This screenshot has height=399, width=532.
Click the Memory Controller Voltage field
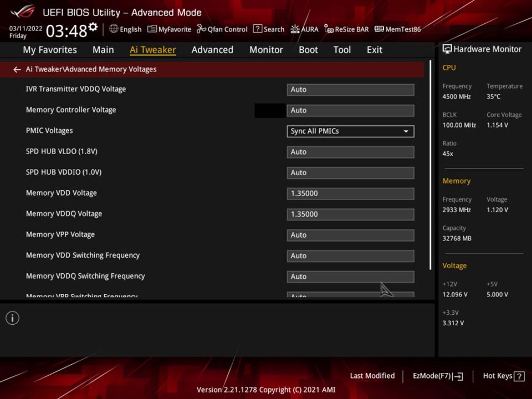pos(350,110)
